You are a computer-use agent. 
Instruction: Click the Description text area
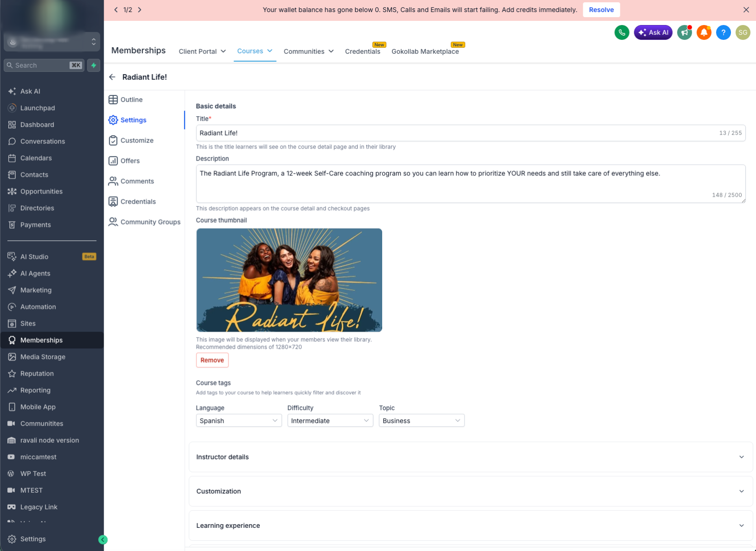coord(471,184)
